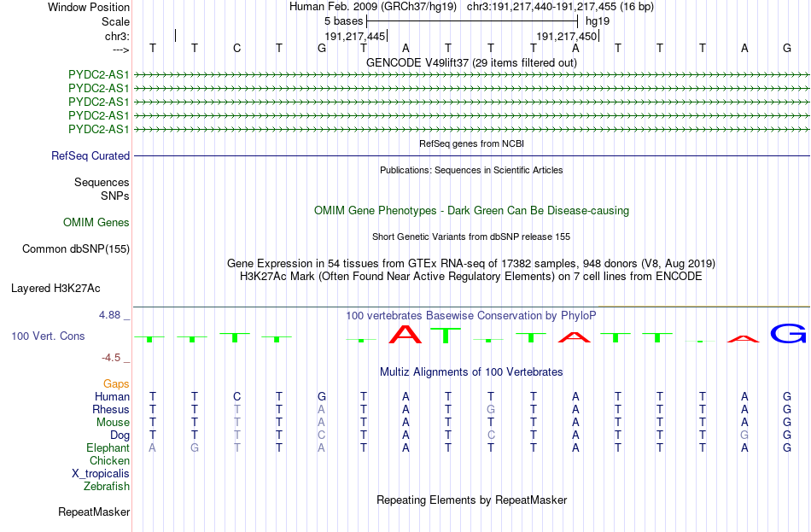The image size is (811, 532).
Task: Click the OMIM Genes label
Action: pyautogui.click(x=96, y=223)
